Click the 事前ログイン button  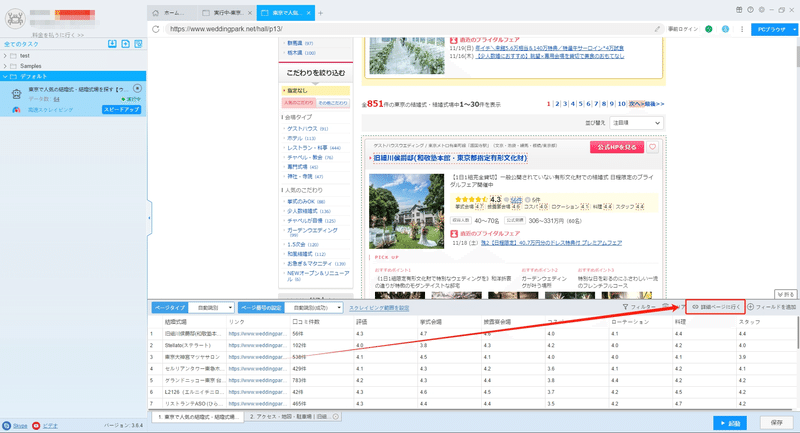coord(683,29)
